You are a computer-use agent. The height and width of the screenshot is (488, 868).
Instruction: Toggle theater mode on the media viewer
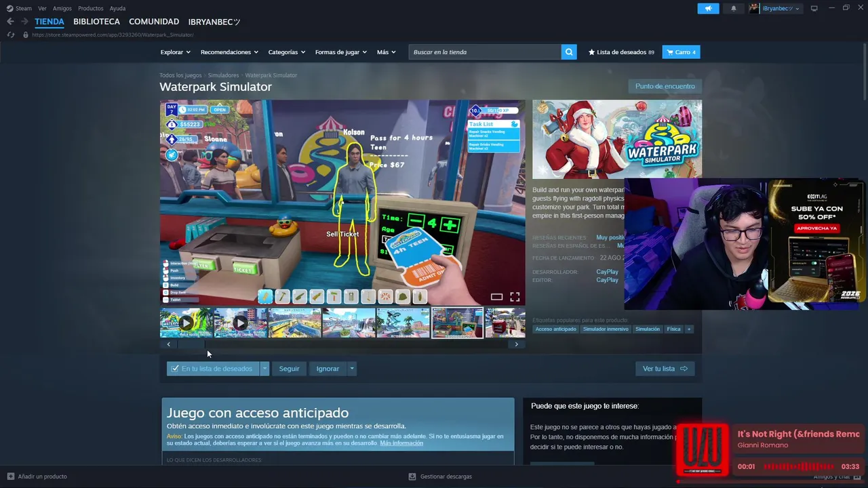coord(496,297)
